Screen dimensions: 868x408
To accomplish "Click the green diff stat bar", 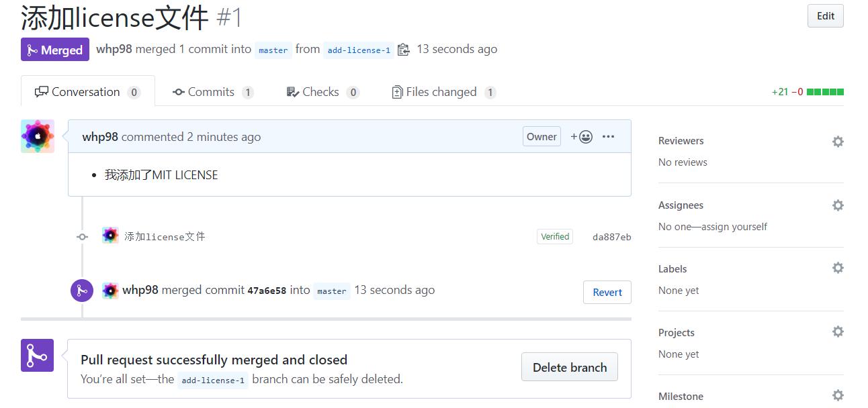I will [825, 92].
